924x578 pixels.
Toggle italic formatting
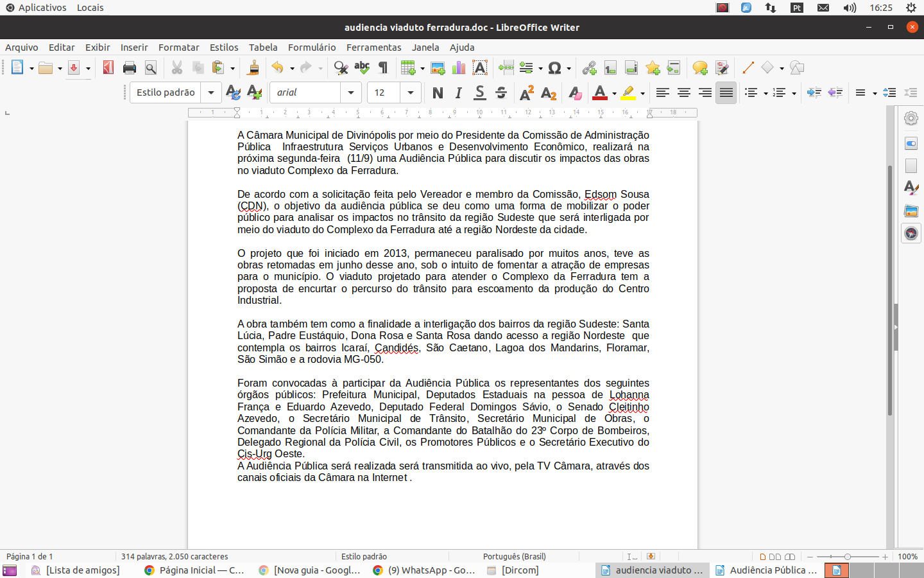[458, 93]
